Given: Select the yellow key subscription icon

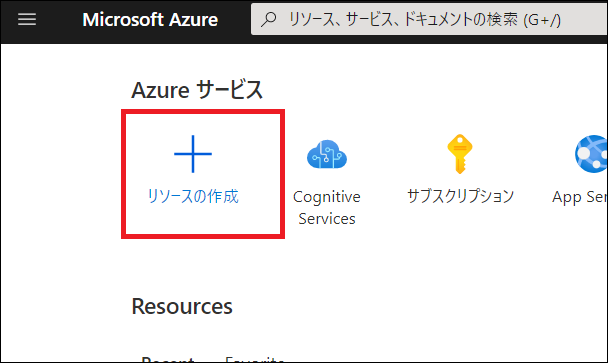Looking at the screenshot, I should tap(460, 154).
